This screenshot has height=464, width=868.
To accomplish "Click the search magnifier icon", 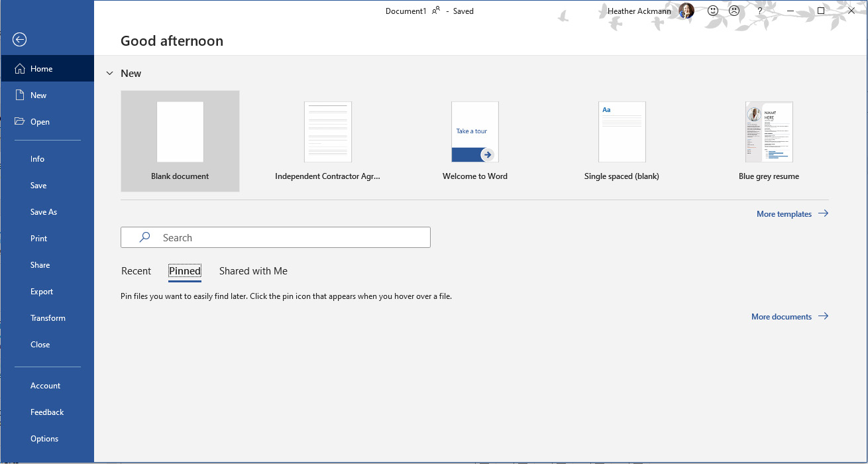I will 144,237.
